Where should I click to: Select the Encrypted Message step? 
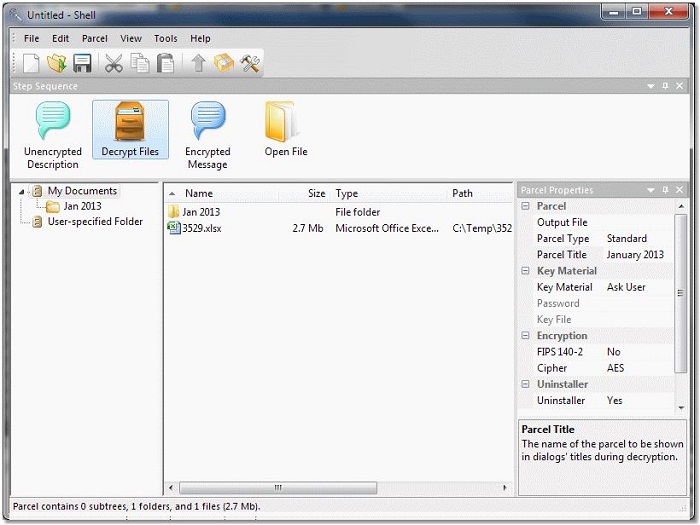pyautogui.click(x=208, y=136)
